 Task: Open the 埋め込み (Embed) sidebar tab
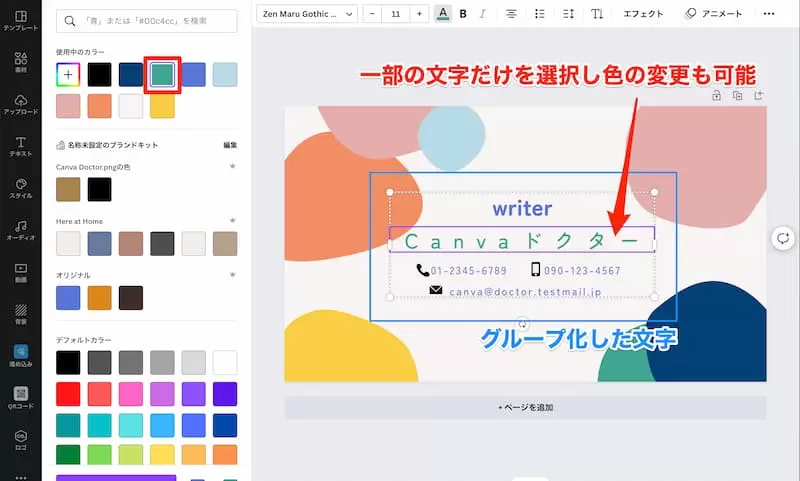tap(20, 356)
